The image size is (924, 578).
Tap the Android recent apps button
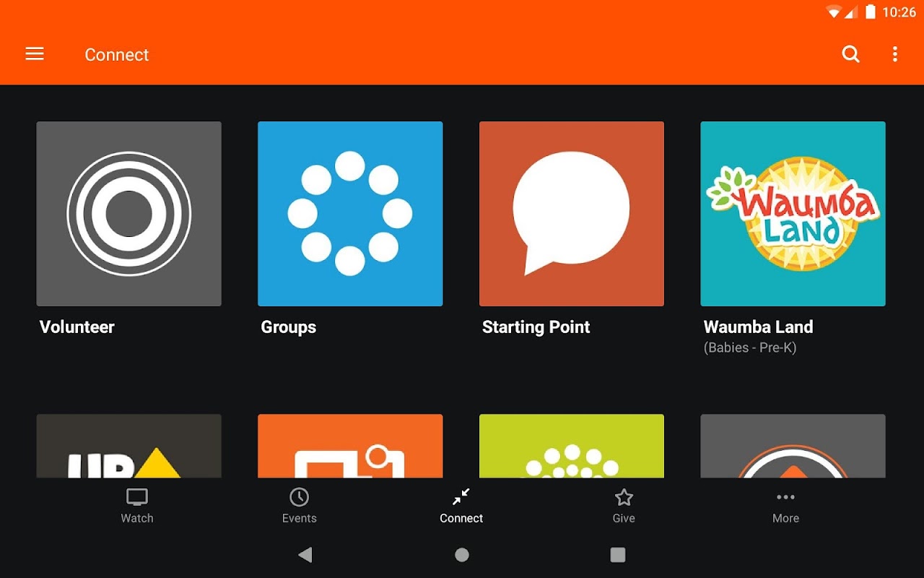pyautogui.click(x=618, y=555)
